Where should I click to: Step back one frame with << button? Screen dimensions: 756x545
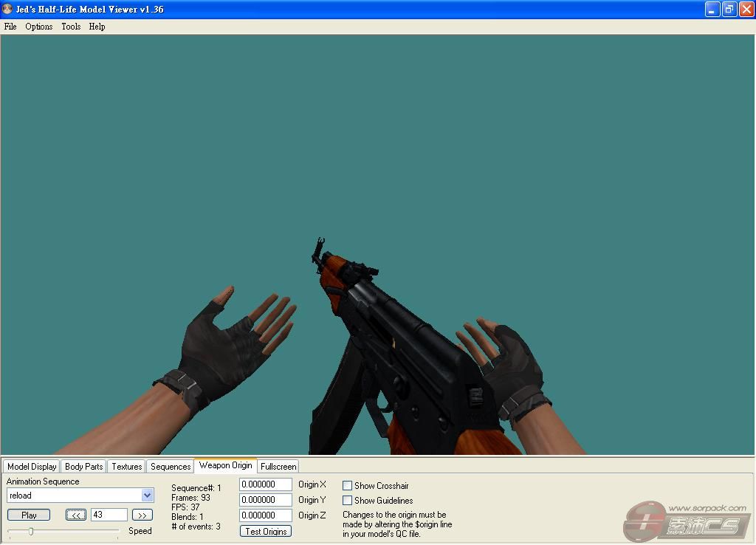75,515
